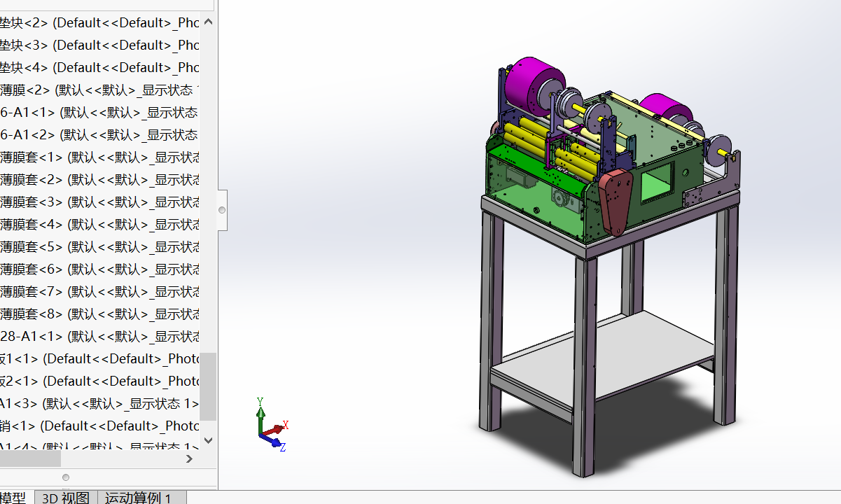Select tree row 垫块<4>
Screen dimensions: 841x504
tap(99, 67)
